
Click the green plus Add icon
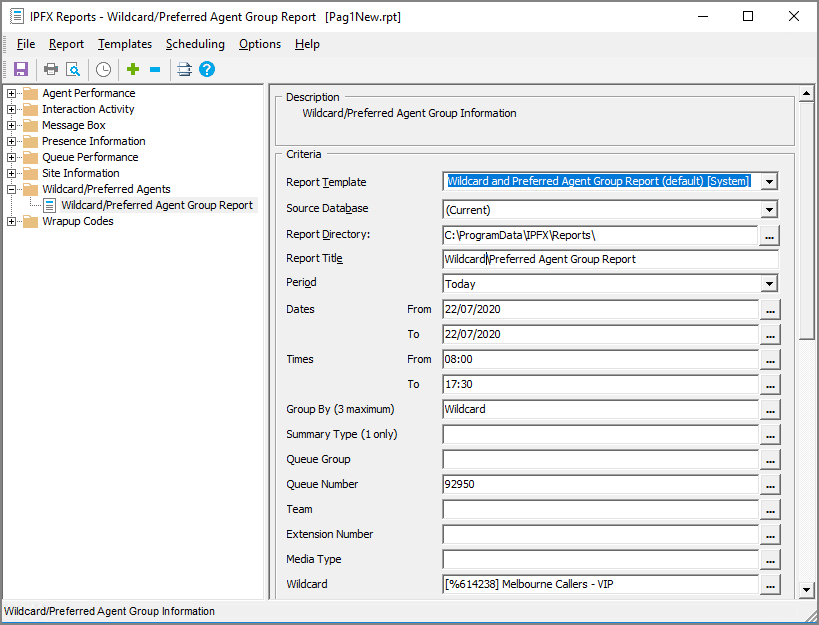(x=133, y=69)
